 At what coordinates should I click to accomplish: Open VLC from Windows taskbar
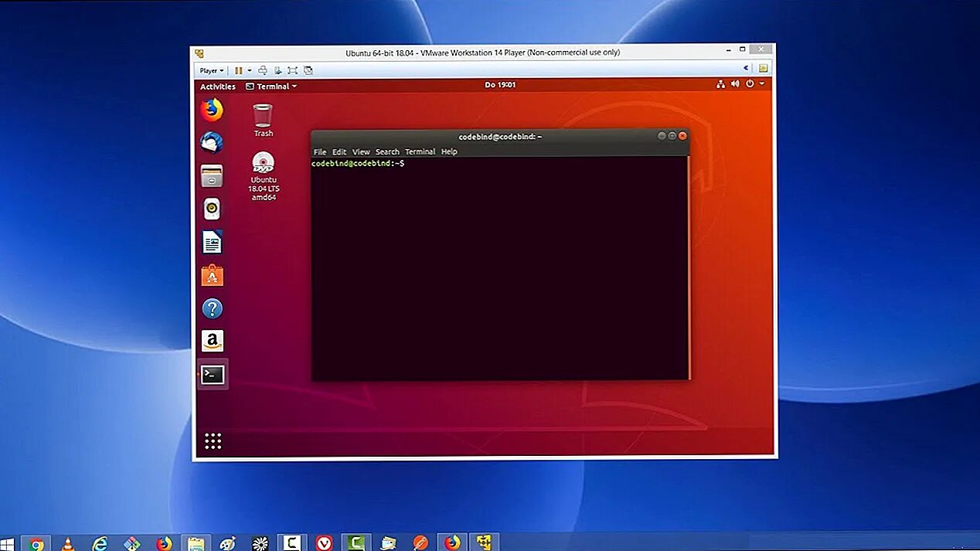pos(68,543)
